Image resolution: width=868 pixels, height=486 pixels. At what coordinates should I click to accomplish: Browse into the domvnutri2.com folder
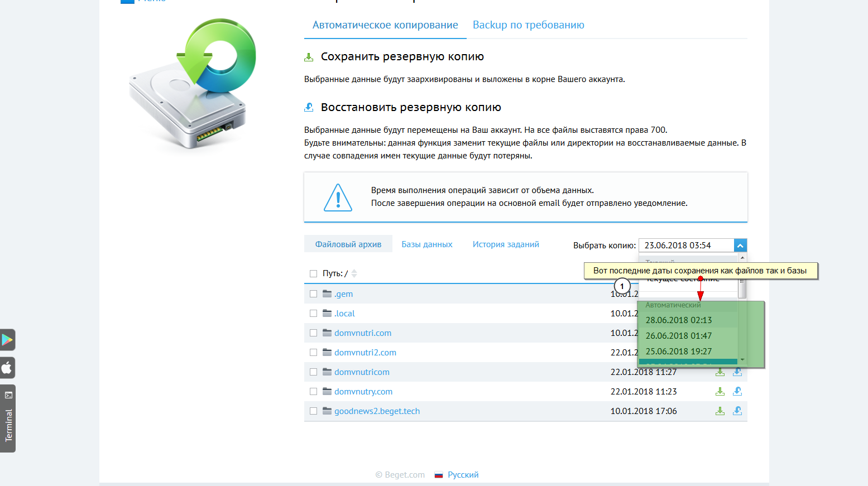[x=365, y=353]
